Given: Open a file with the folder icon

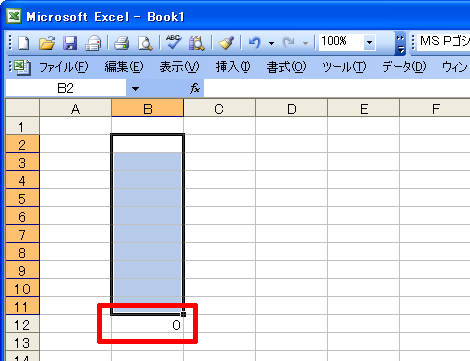Looking at the screenshot, I should point(47,43).
